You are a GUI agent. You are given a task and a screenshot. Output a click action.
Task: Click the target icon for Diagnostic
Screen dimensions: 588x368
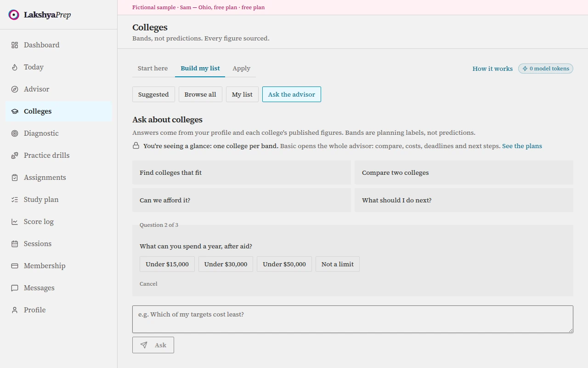[15, 133]
